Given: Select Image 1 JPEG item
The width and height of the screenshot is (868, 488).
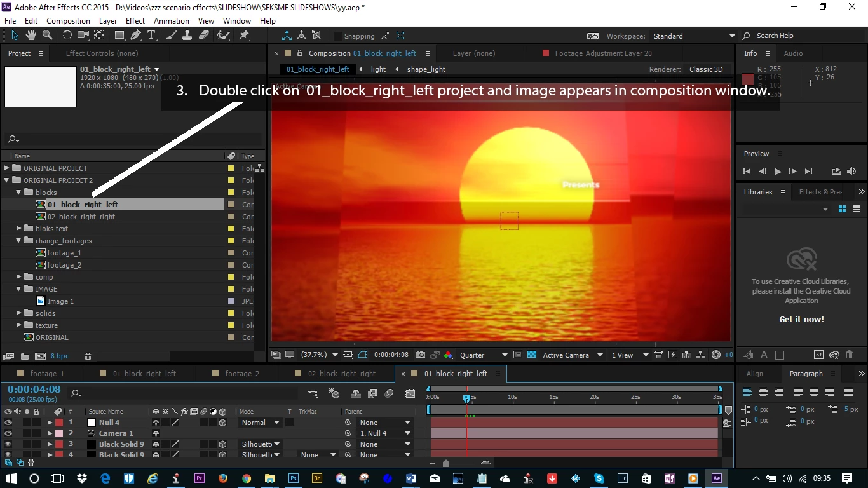Looking at the screenshot, I should point(60,301).
